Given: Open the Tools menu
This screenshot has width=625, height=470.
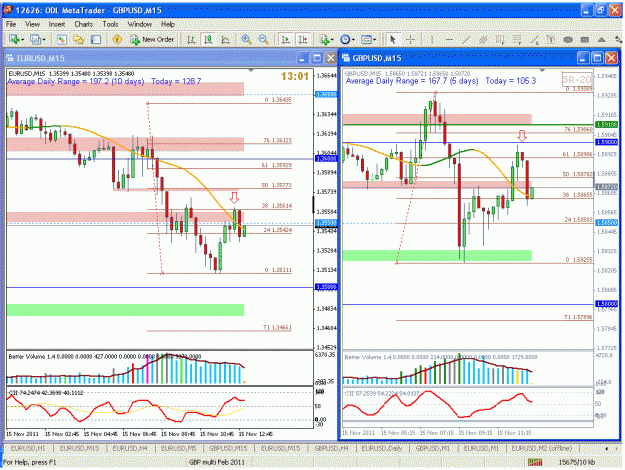Looking at the screenshot, I should tap(110, 24).
